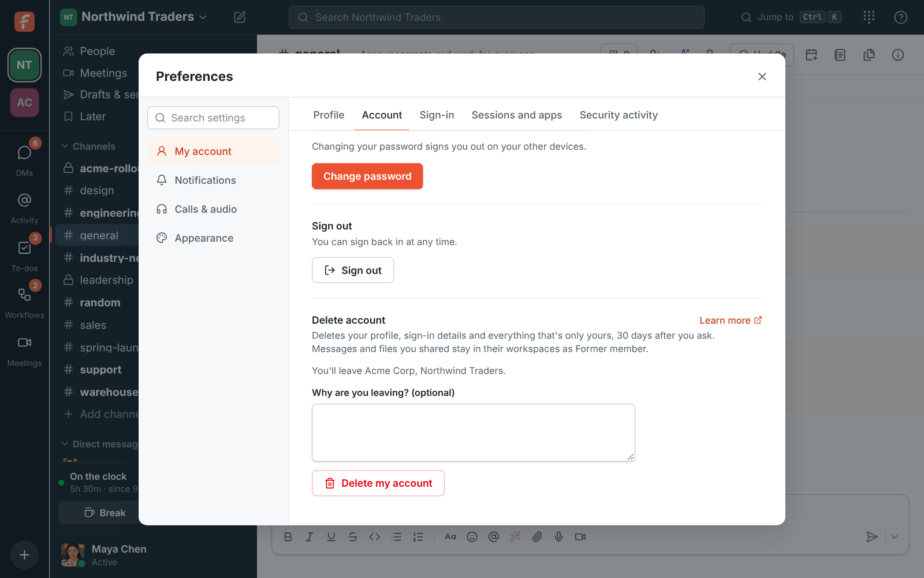This screenshot has width=924, height=578.
Task: Click the Search settings field
Action: tap(213, 118)
